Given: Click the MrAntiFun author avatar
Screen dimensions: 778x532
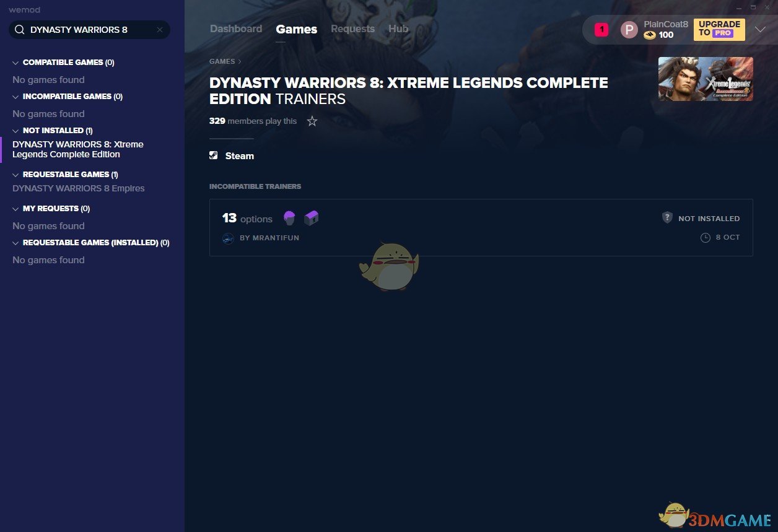Looking at the screenshot, I should [228, 238].
